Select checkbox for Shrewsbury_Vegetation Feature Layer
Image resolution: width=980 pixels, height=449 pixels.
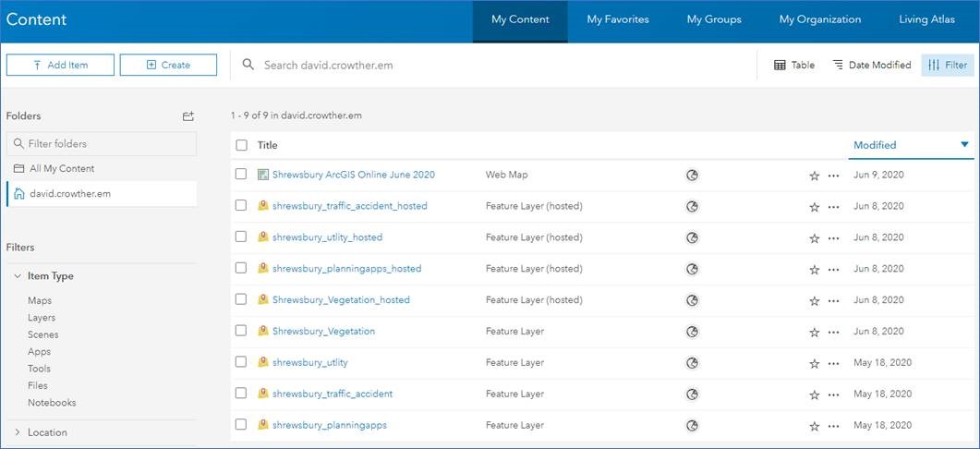tap(241, 330)
